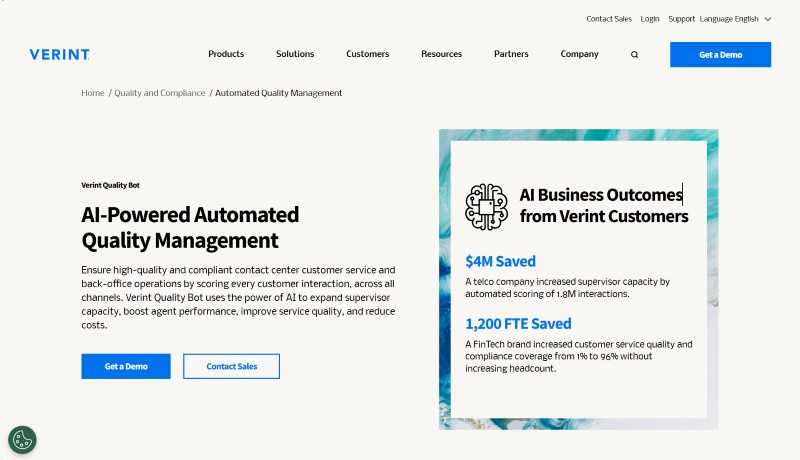
Task: Open Contact Sales link in top bar
Action: click(x=609, y=19)
